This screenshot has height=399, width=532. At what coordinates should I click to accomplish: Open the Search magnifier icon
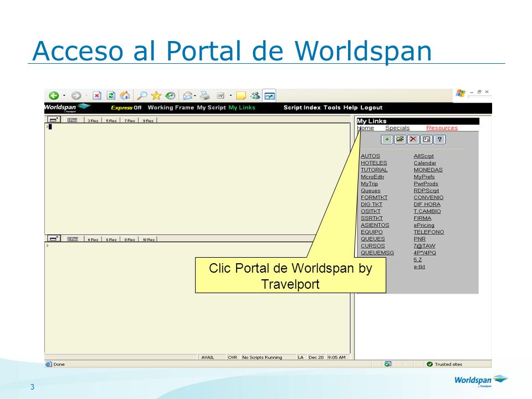[x=142, y=96]
